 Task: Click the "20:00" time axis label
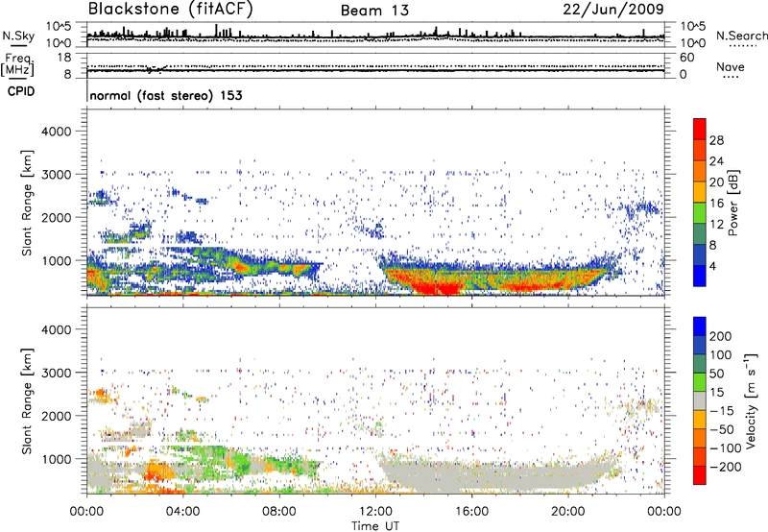click(567, 512)
